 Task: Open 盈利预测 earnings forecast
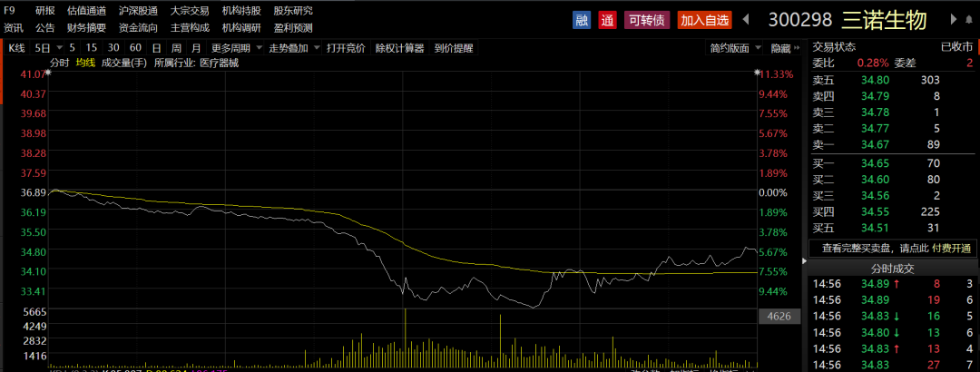click(x=293, y=27)
